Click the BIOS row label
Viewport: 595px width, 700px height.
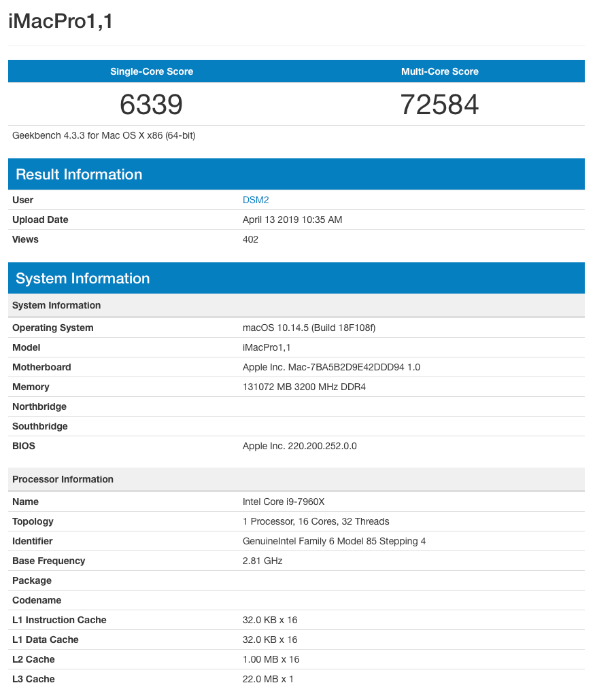point(24,446)
